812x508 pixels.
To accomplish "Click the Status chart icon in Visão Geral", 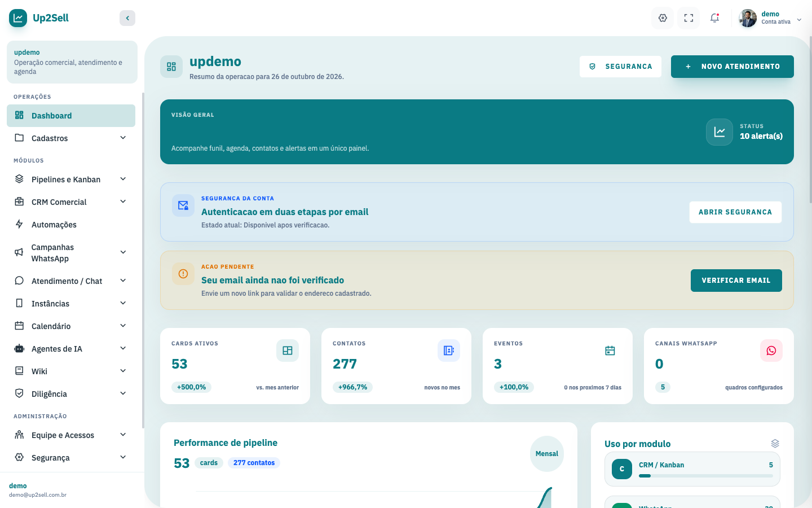I will (x=720, y=132).
